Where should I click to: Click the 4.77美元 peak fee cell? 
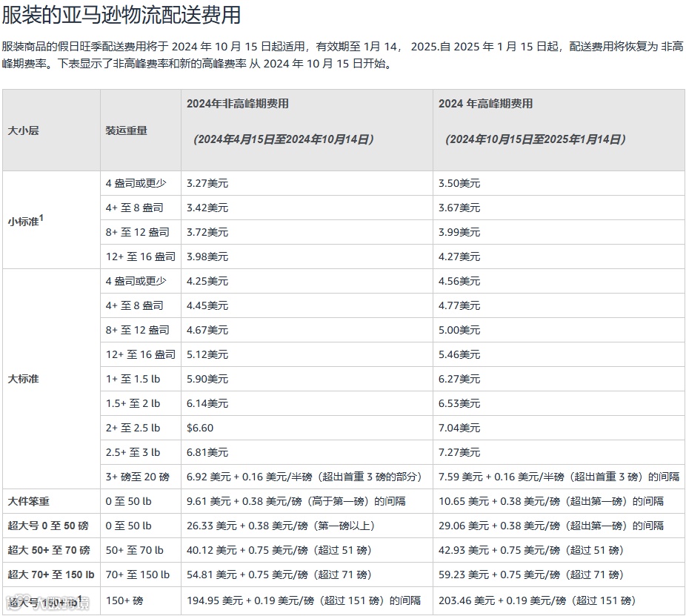tap(559, 305)
